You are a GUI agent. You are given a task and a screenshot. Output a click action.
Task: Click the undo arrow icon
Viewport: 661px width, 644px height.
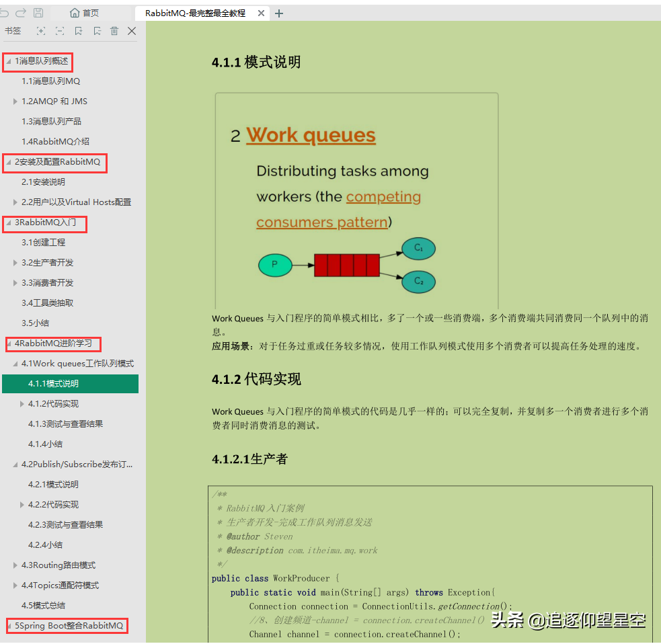point(4,13)
